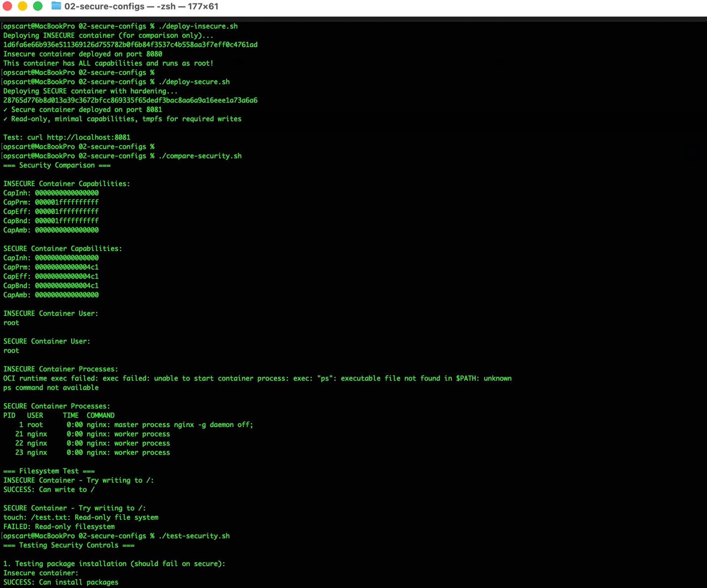This screenshot has width=707, height=588.
Task: Click the './test-security.sh' command text
Action: tap(194, 536)
